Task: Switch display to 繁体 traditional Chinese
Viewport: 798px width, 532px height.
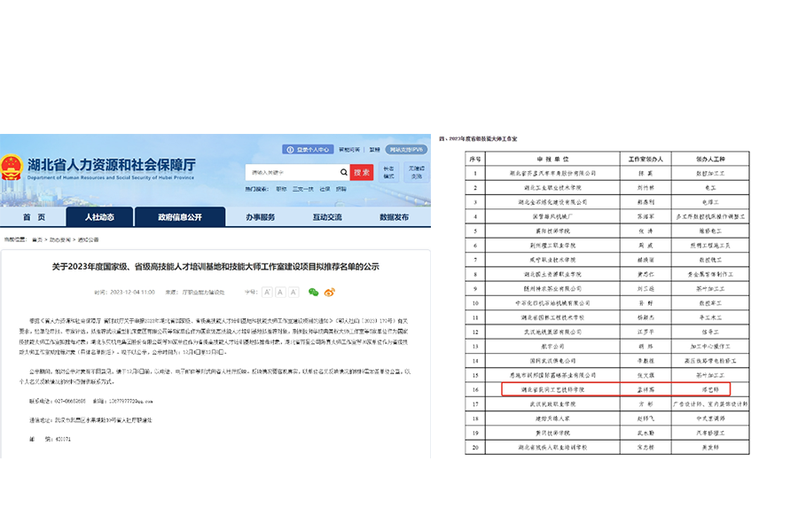Action: coord(376,149)
